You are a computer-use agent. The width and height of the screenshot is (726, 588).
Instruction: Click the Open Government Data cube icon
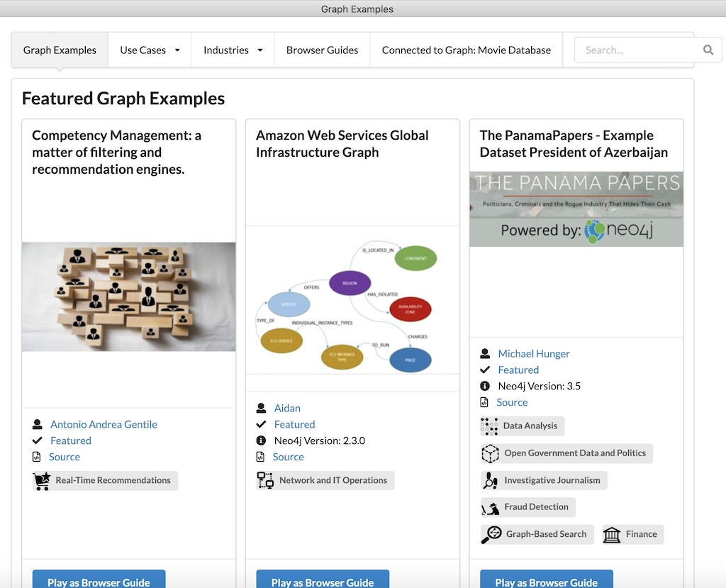click(x=490, y=454)
